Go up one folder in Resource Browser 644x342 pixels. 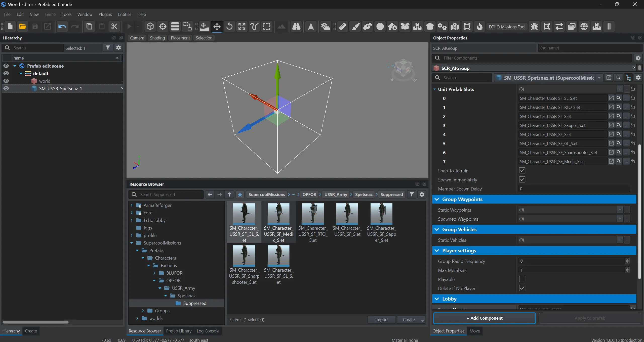pos(229,194)
